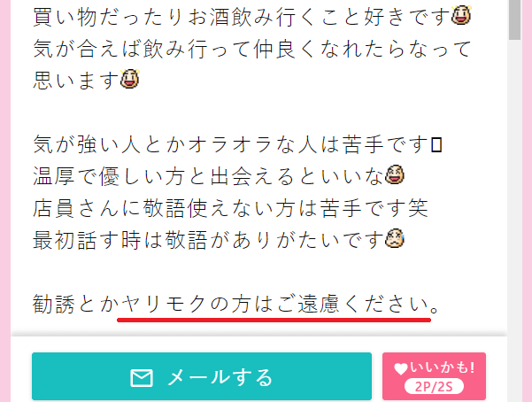Click the red underline beneath ヤリモクの方は

[274, 320]
